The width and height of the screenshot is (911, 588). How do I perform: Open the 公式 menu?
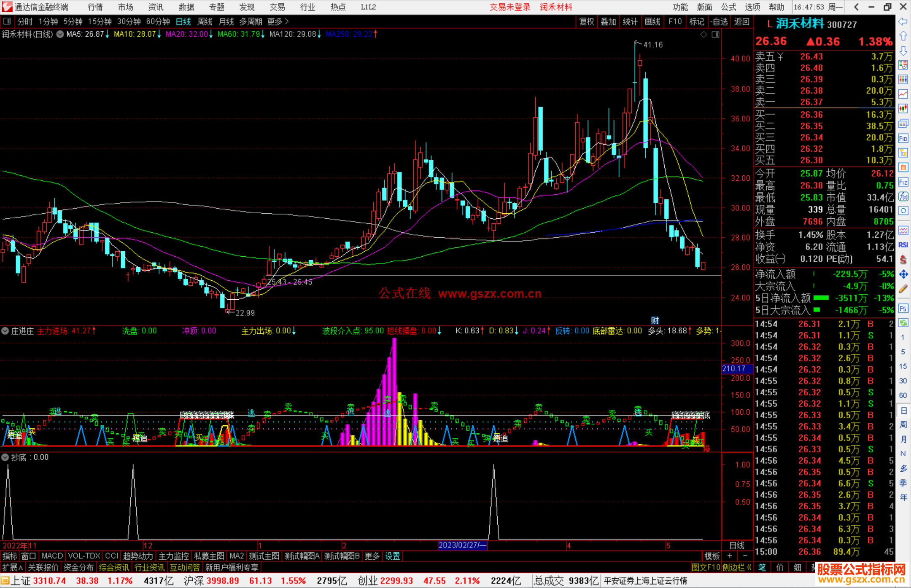coord(728,7)
